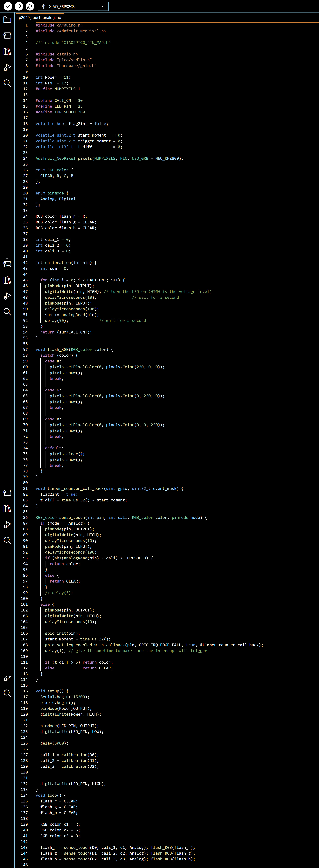The height and width of the screenshot is (868, 319).
Task: Click on '// delay(5);' comment
Action: (x=59, y=593)
